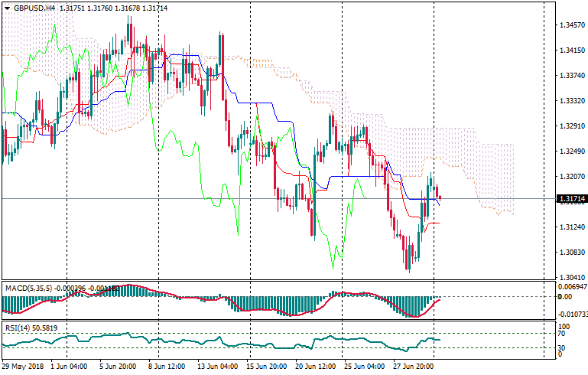This screenshot has width=588, height=375.
Task: Click the 20 Jun 12:00 time label
Action: (315, 367)
